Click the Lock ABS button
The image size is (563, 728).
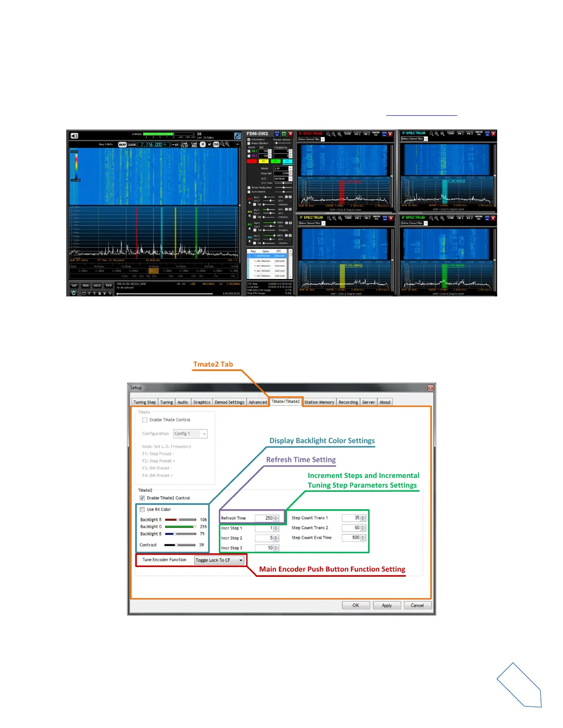[x=194, y=145]
